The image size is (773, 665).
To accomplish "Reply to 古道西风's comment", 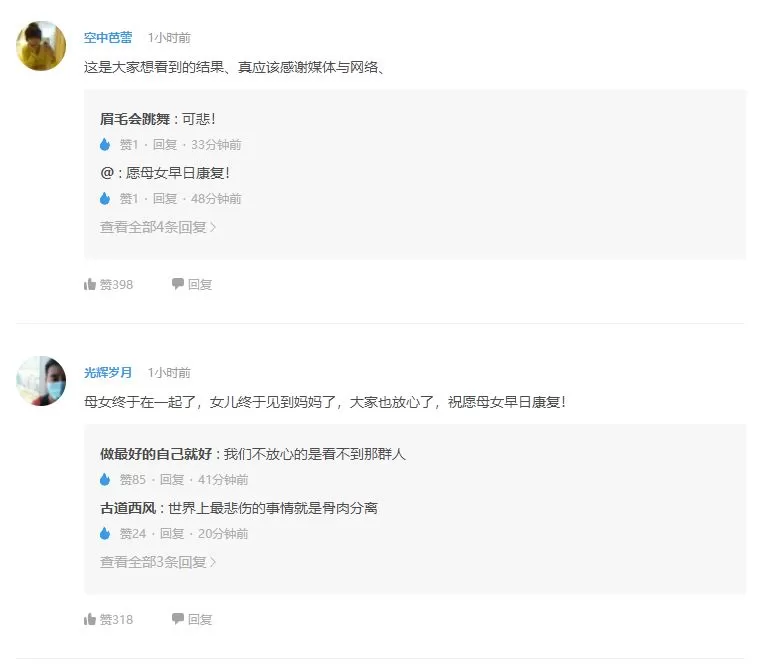I will point(172,533).
